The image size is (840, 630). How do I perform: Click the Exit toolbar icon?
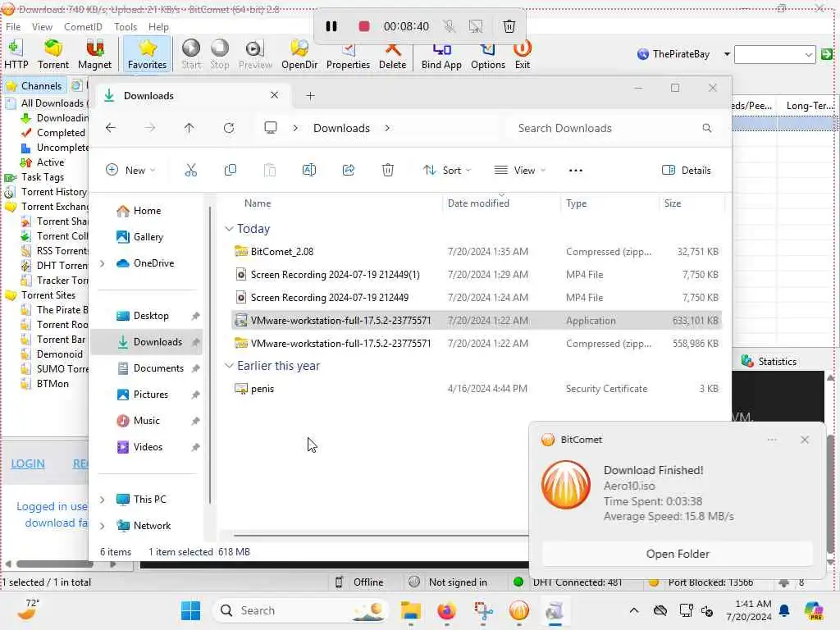click(523, 55)
